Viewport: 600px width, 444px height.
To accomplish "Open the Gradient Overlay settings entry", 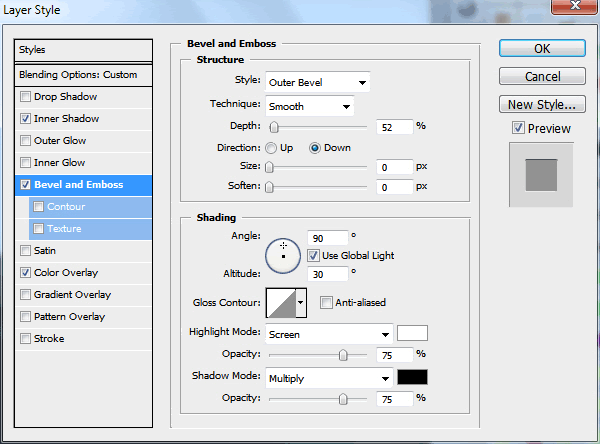I will point(73,295).
